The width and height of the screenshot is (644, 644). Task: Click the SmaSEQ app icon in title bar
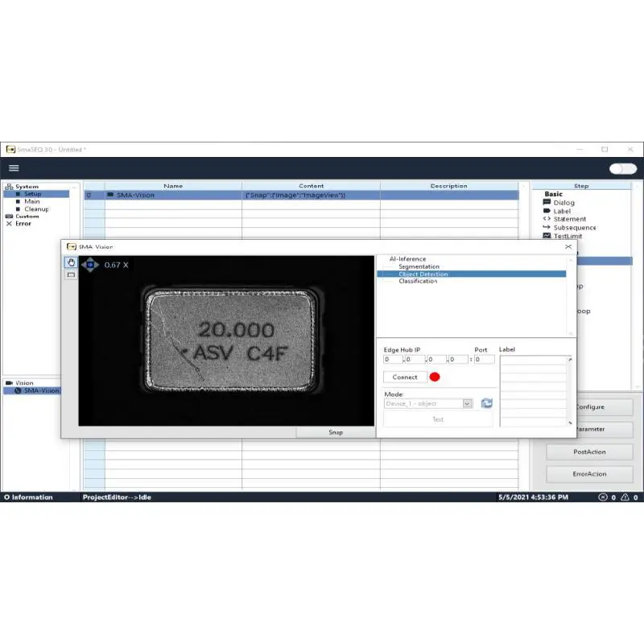(10, 150)
